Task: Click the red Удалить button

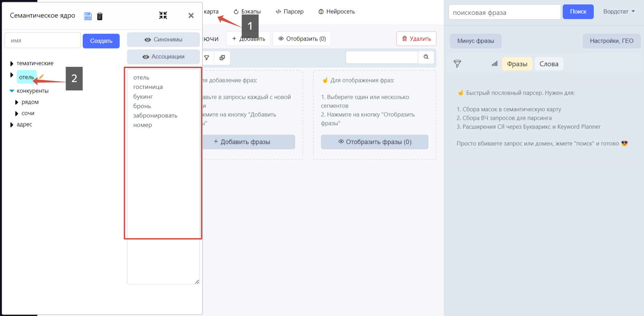Action: [416, 39]
